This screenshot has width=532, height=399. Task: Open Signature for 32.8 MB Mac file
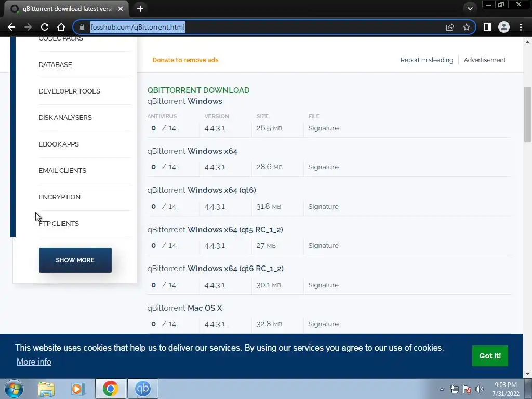pyautogui.click(x=323, y=324)
